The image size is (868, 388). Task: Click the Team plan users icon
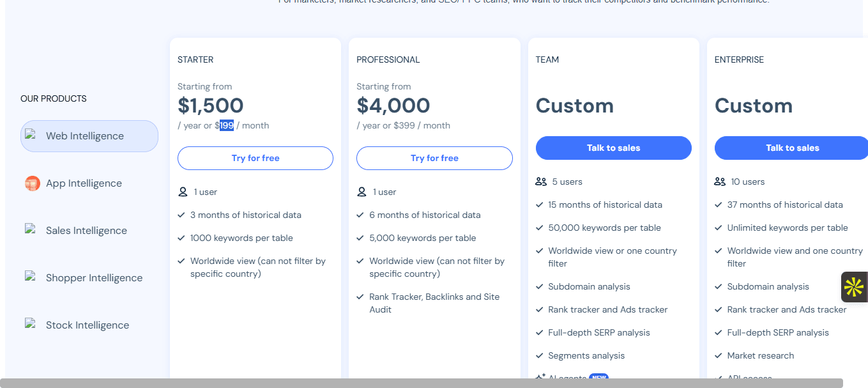point(541,182)
